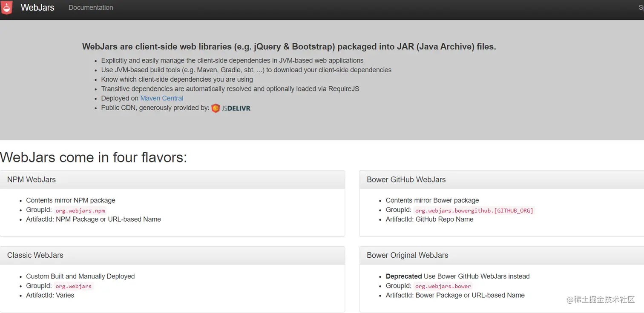Click 'Deprecated Use Bower GitHub WebJars instead'
644x313 pixels.
[458, 276]
